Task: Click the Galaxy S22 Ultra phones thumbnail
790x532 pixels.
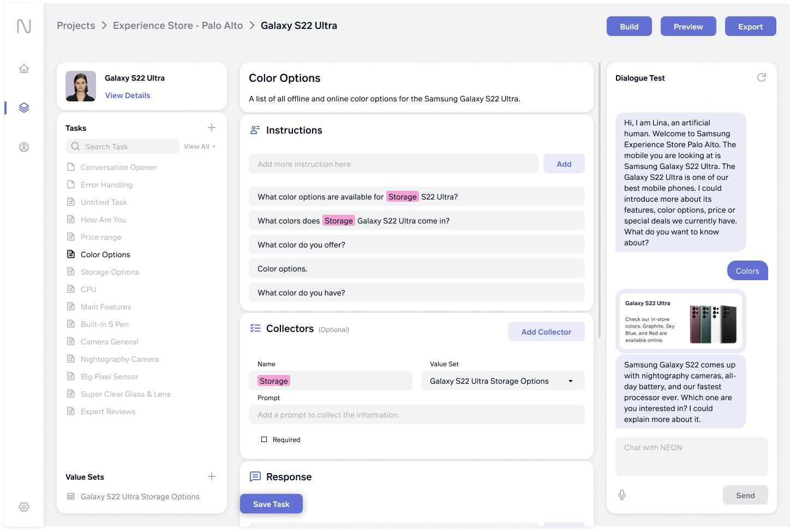Action: tap(713, 324)
